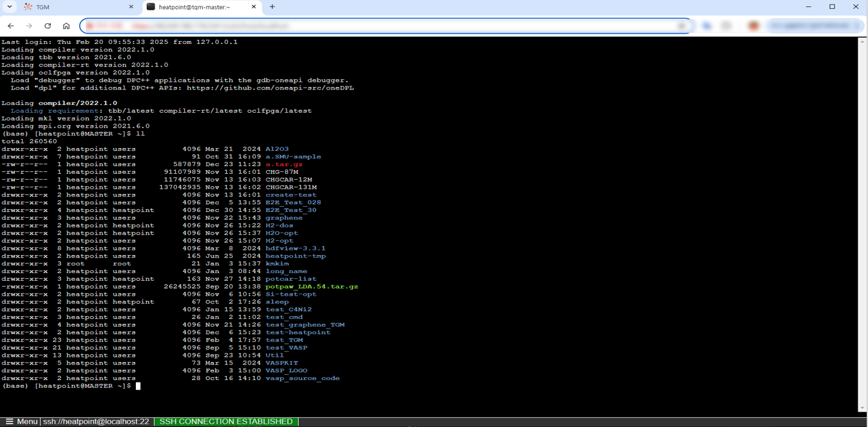Image resolution: width=868 pixels, height=427 pixels.
Task: Click the browser back arrow
Action: 11,26
